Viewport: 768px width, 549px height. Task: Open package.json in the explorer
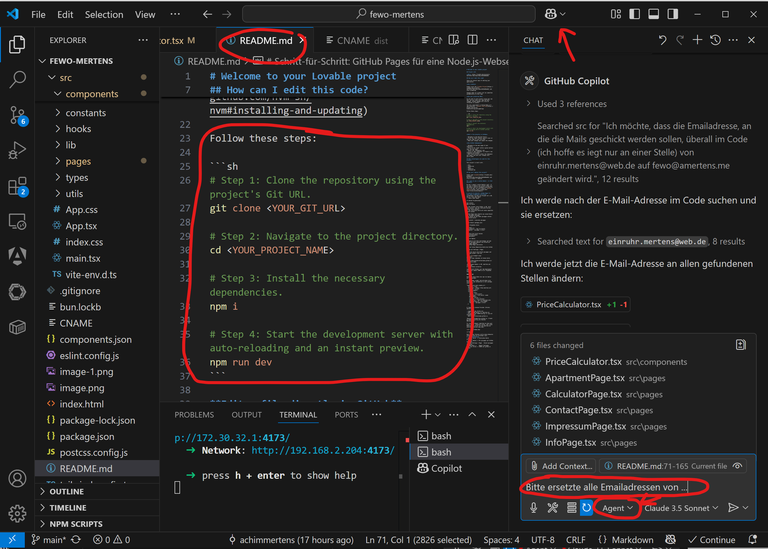pos(87,436)
